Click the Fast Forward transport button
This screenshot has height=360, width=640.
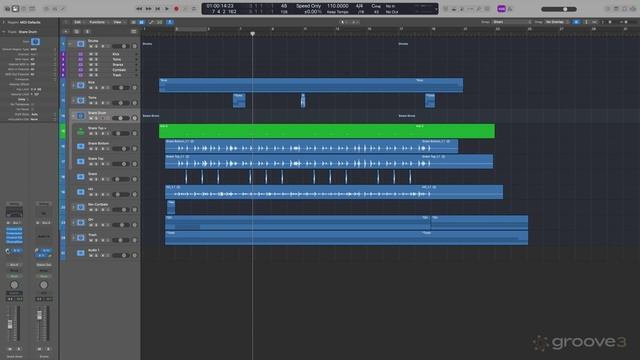coord(149,9)
